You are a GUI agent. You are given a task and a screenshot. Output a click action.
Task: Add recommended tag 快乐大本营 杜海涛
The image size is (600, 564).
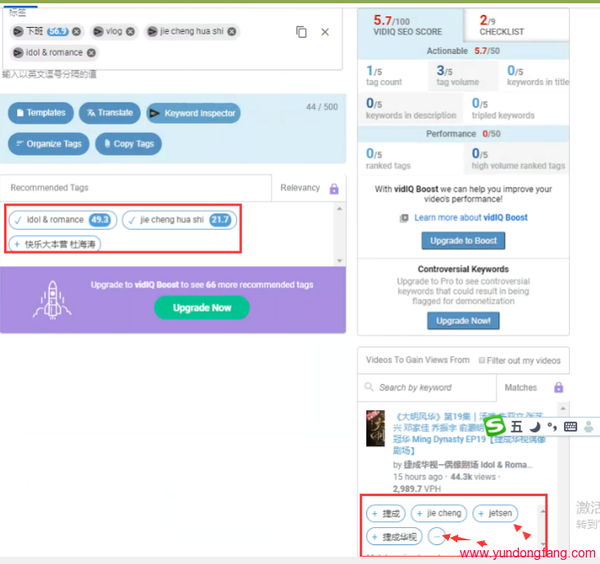[55, 244]
